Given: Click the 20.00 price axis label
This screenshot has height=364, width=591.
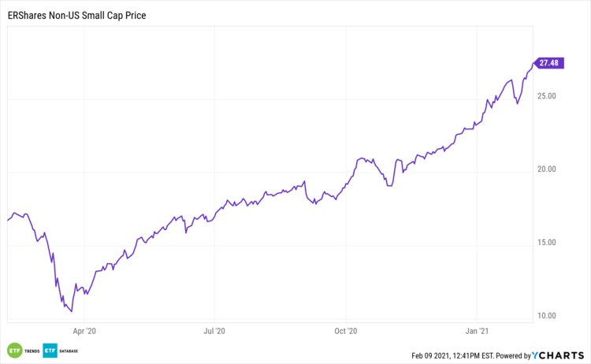Looking at the screenshot, I should (x=548, y=169).
